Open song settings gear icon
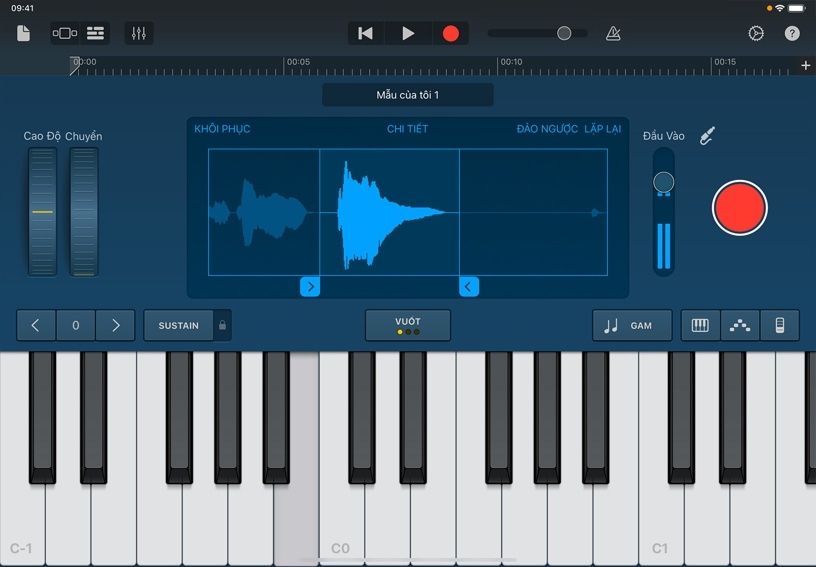Viewport: 816px width, 567px height. (x=756, y=33)
